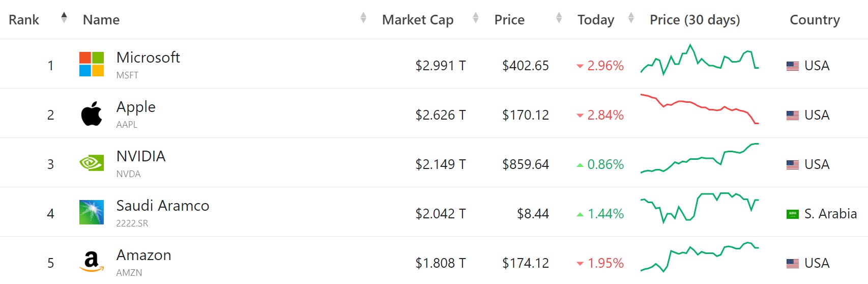Click the Saudi Aramco logo icon
The width and height of the screenshot is (868, 284).
(x=92, y=212)
